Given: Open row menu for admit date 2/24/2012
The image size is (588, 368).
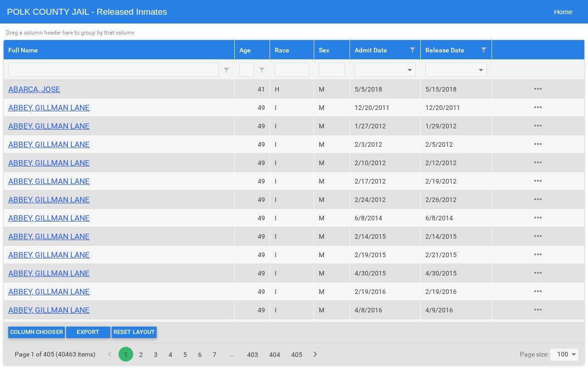Looking at the screenshot, I should click(x=538, y=199).
